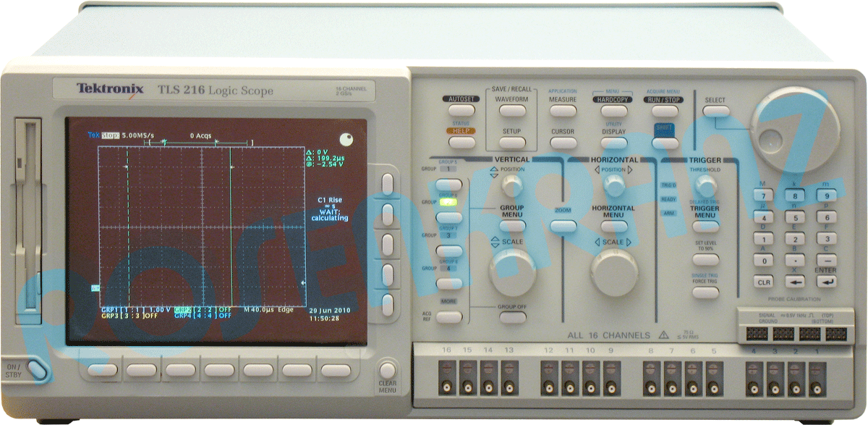The width and height of the screenshot is (868, 425).
Task: Push the ON/STBY power button
Action: coord(38,370)
